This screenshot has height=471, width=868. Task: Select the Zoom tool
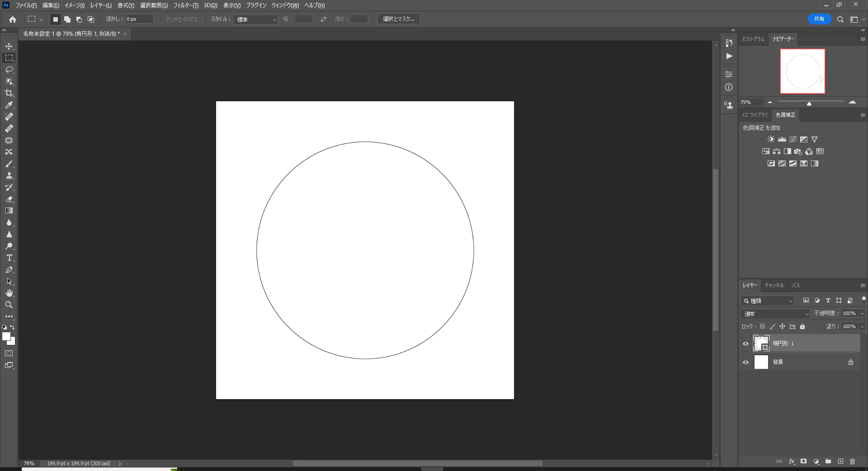(x=9, y=305)
